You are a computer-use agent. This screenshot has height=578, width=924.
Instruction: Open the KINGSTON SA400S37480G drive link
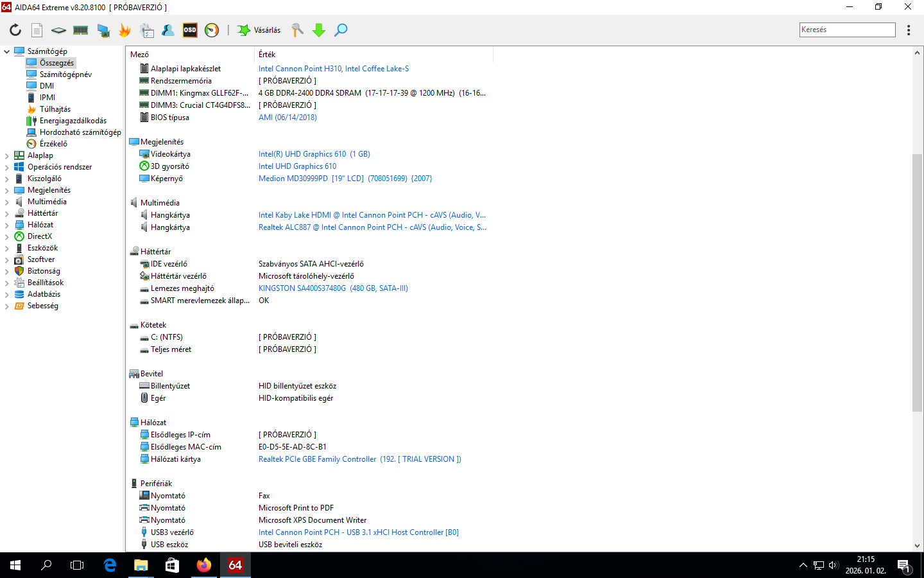(333, 288)
